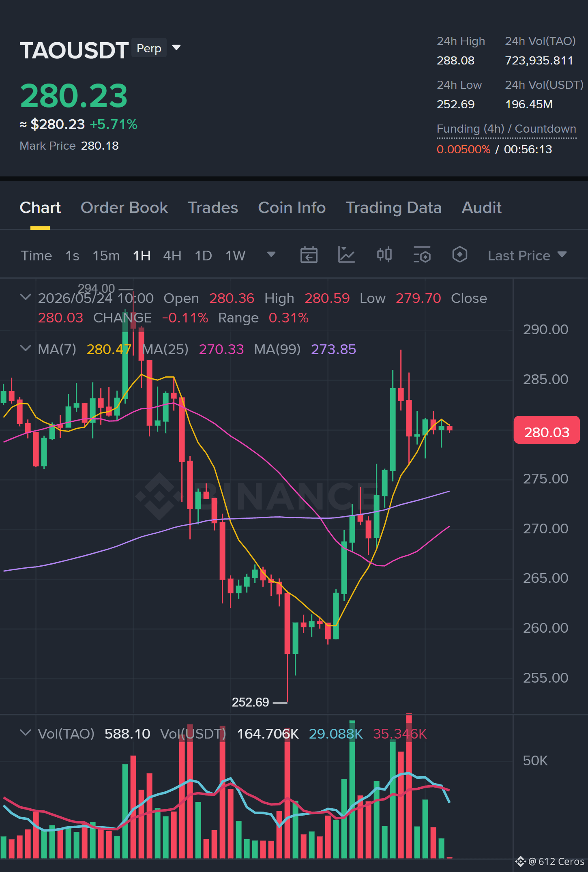This screenshot has height=872, width=588.
Task: Select the 4H timeframe
Action: coord(172,256)
